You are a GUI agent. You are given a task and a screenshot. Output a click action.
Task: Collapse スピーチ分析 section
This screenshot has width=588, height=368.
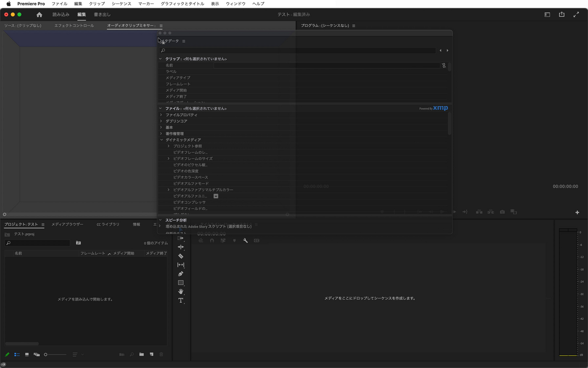click(160, 220)
